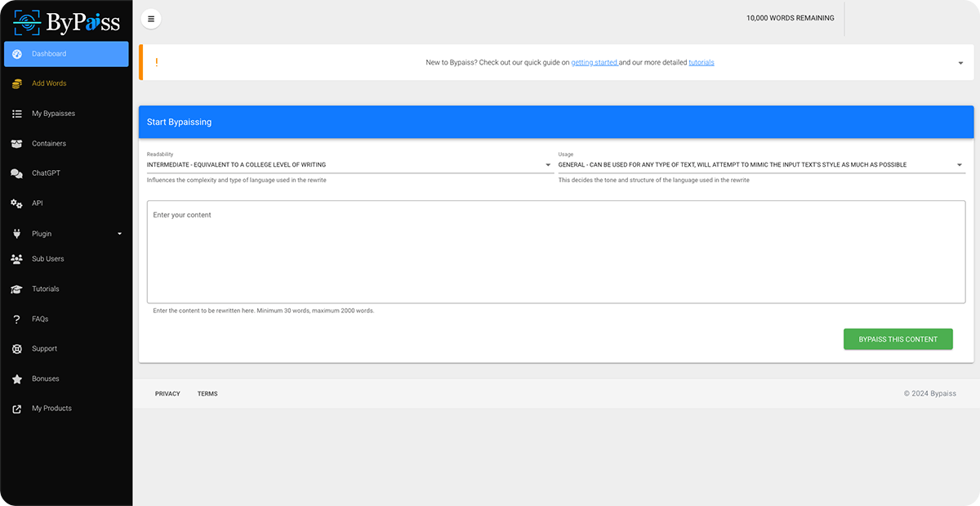Collapse the getting started notice banner
Image resolution: width=980 pixels, height=506 pixels.
tap(960, 63)
